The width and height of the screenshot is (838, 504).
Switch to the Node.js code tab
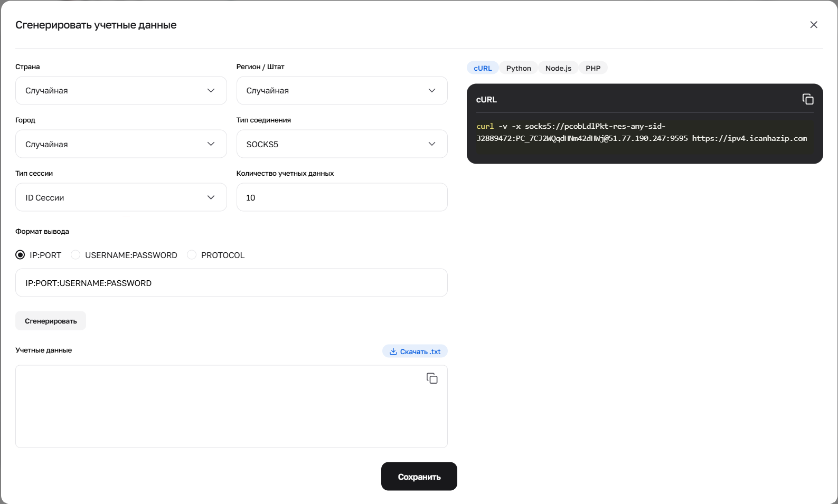(558, 68)
